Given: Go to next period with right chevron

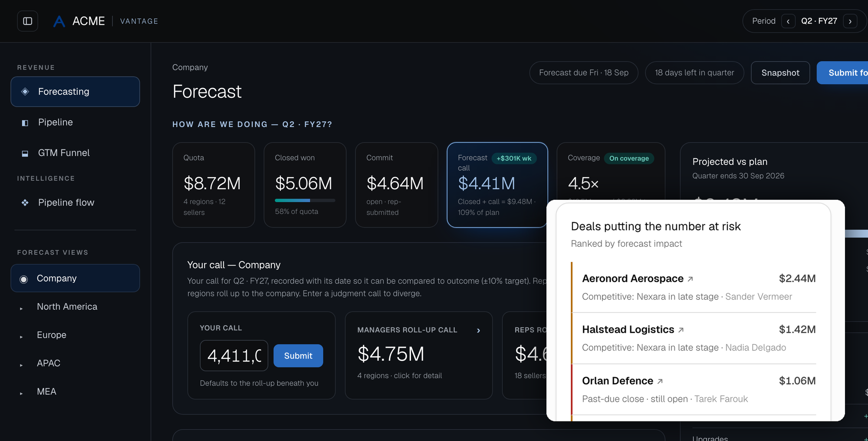Looking at the screenshot, I should (x=850, y=21).
